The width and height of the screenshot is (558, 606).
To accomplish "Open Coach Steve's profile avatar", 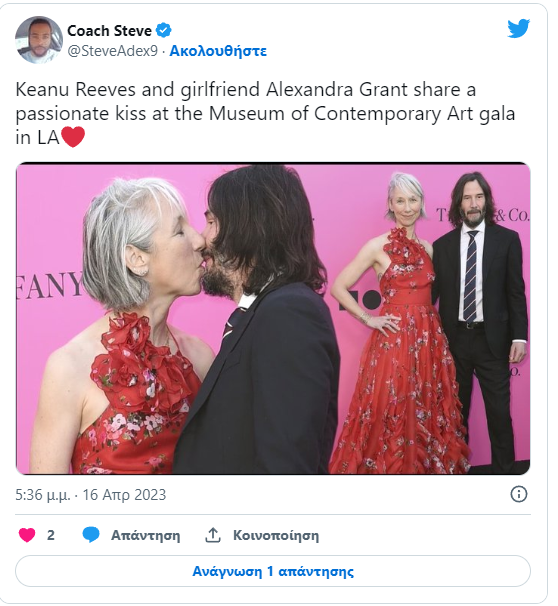I will 39,39.
